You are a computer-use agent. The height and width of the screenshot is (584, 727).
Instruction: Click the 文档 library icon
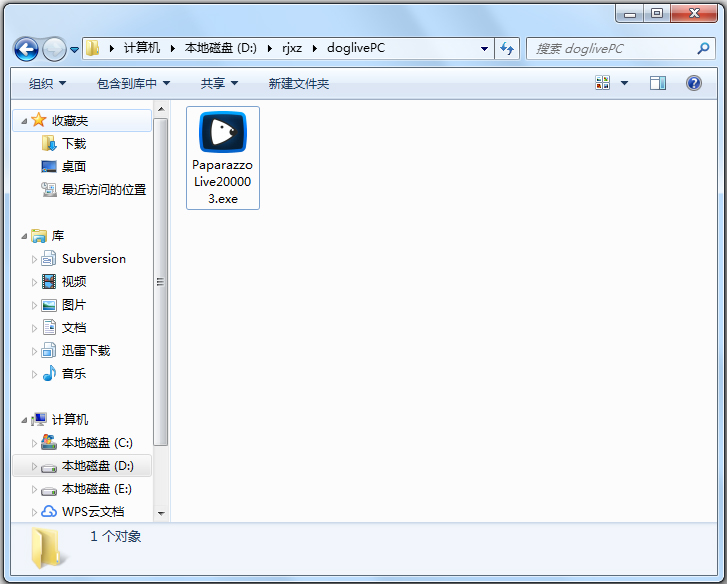49,327
